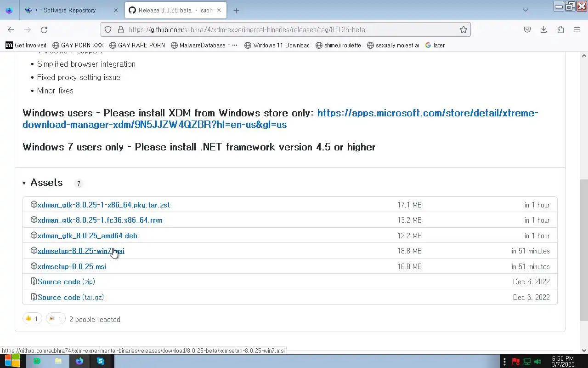This screenshot has height=368, width=588.
Task: Close the Software Repository tab
Action: [115, 10]
